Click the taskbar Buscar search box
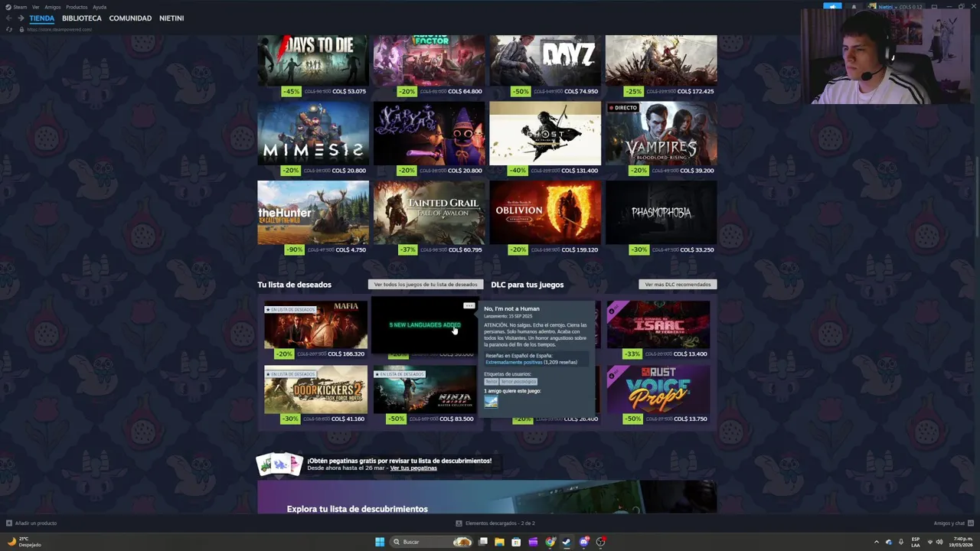Image resolution: width=980 pixels, height=551 pixels. (x=431, y=542)
